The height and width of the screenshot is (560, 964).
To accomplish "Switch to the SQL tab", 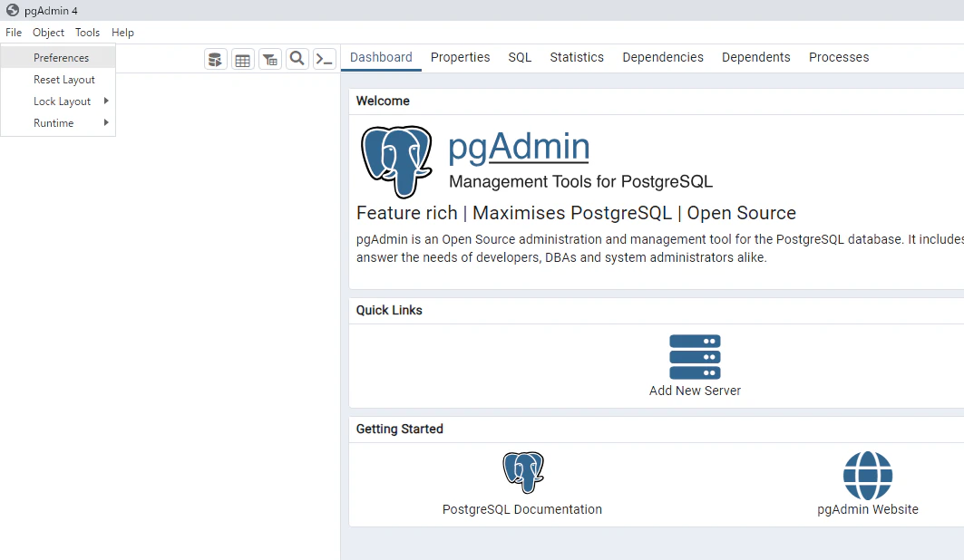I will pyautogui.click(x=520, y=57).
